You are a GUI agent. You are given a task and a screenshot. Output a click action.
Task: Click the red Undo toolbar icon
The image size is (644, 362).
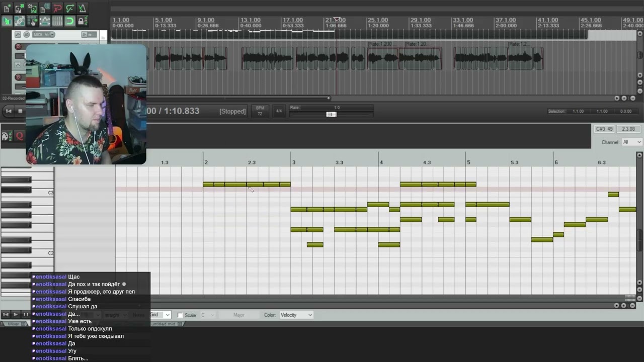(57, 8)
